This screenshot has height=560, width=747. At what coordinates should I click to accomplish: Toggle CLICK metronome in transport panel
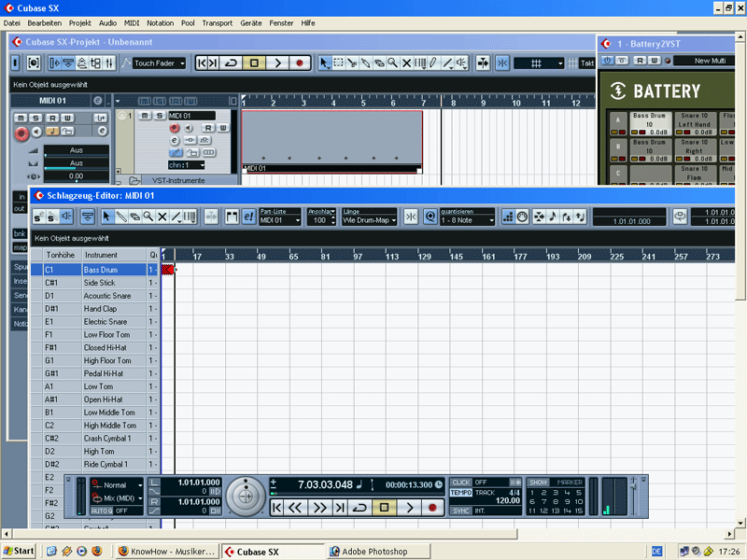[460, 483]
